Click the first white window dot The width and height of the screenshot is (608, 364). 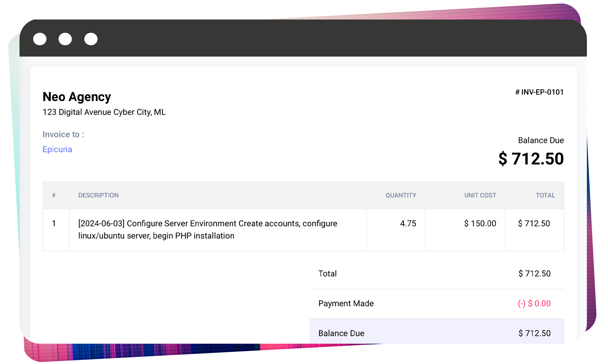[40, 39]
